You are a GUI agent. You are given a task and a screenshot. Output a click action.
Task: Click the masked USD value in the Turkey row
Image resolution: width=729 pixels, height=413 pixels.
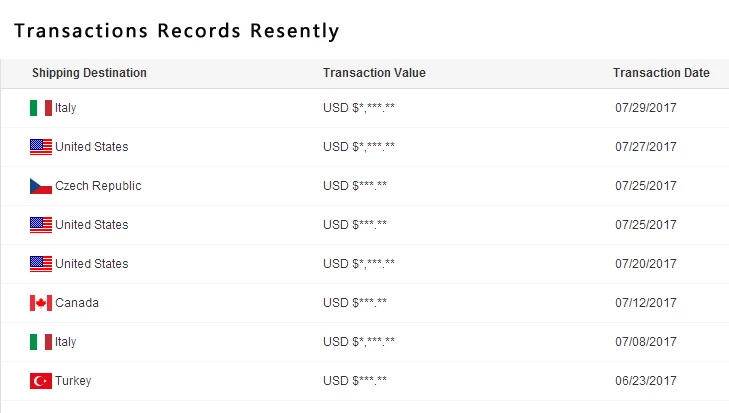click(x=355, y=381)
